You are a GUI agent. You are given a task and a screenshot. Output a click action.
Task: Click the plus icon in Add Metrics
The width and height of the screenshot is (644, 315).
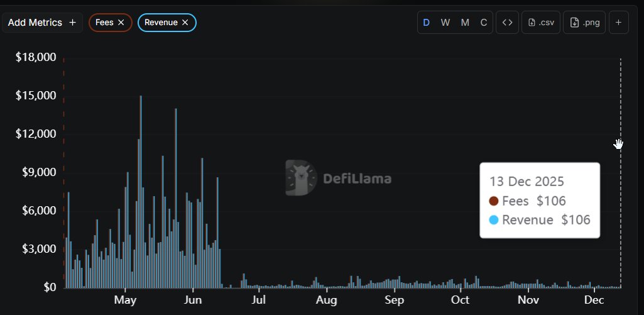[x=72, y=23]
